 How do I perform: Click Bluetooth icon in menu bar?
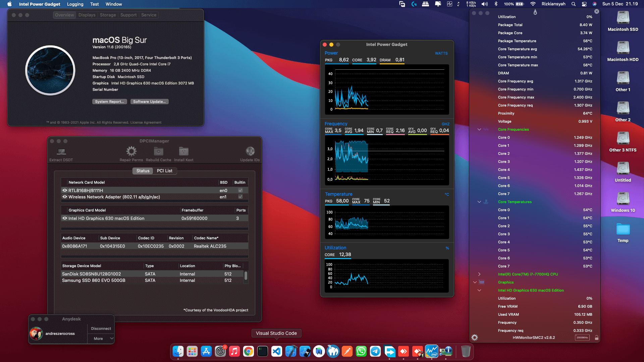[x=496, y=4]
